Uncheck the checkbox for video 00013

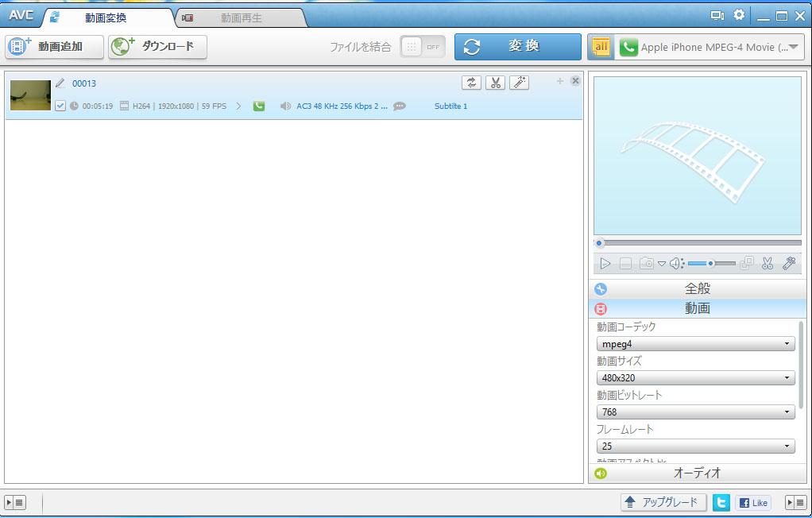click(x=60, y=106)
